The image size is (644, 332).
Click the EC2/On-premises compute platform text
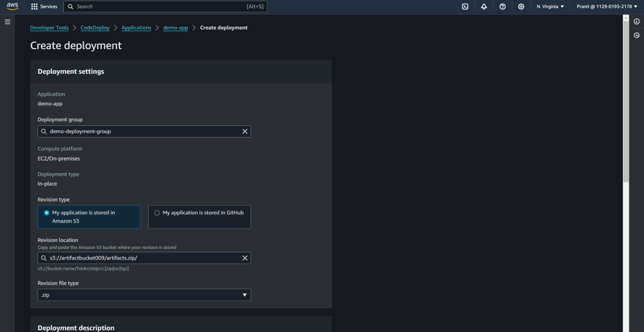(58, 158)
